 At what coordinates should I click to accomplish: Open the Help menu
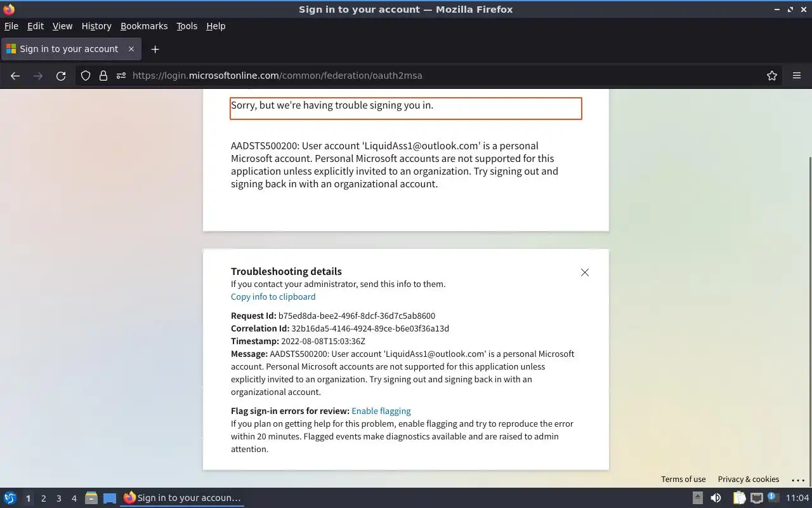[216, 26]
